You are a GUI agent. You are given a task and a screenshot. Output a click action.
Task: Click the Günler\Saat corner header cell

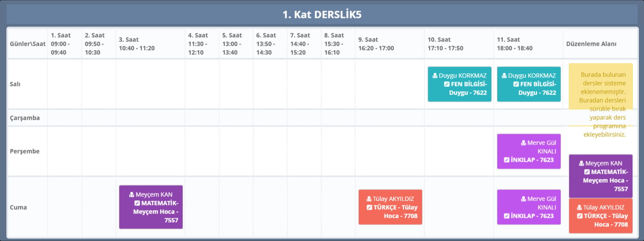point(27,44)
